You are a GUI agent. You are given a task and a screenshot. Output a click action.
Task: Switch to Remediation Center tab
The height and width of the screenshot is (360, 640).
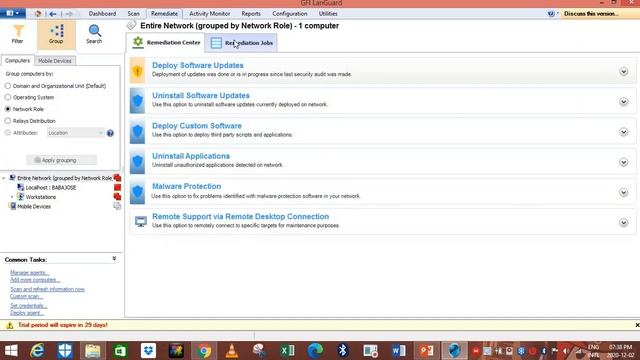[x=166, y=42]
